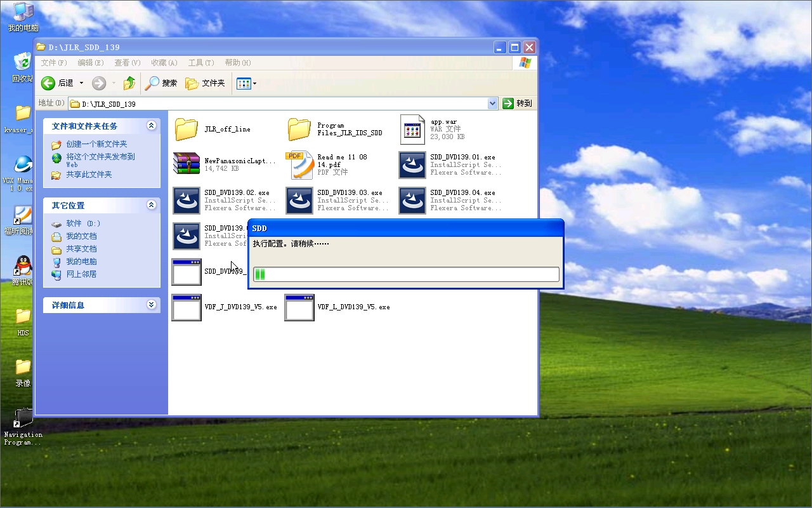Open the JLR_off_line folder icon
This screenshot has width=812, height=508.
point(187,129)
